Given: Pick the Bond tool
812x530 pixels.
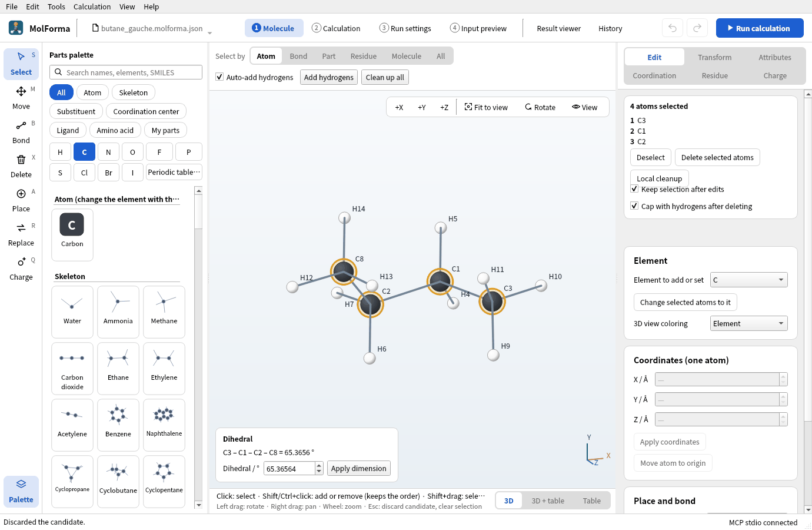Looking at the screenshot, I should 21,132.
